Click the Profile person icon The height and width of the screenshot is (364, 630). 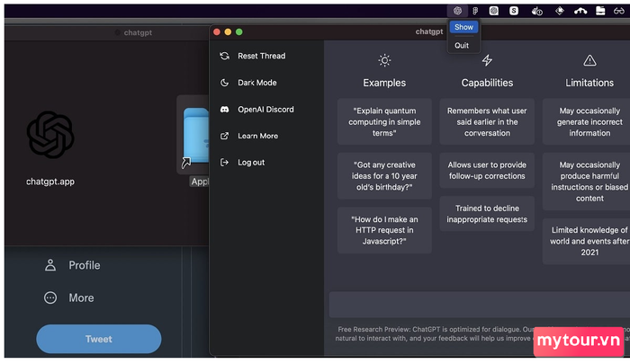click(50, 265)
